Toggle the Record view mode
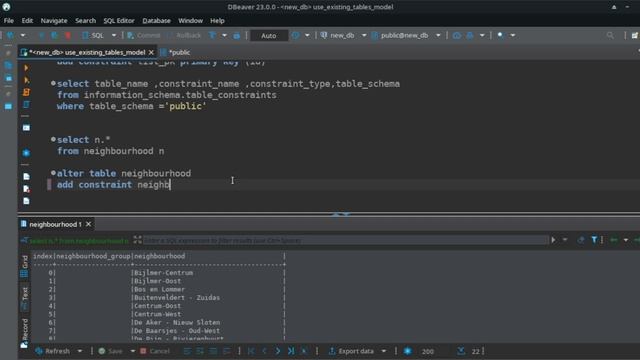This screenshot has height=360, width=640. pos(24,333)
